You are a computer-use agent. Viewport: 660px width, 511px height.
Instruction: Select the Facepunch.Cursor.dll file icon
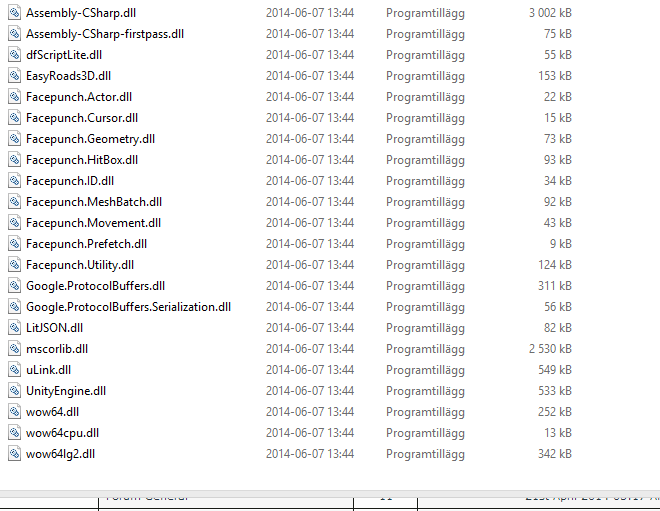[x=14, y=118]
